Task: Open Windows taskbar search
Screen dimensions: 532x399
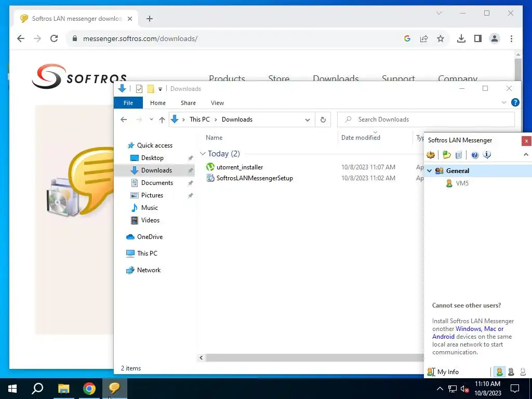Action: click(x=37, y=389)
